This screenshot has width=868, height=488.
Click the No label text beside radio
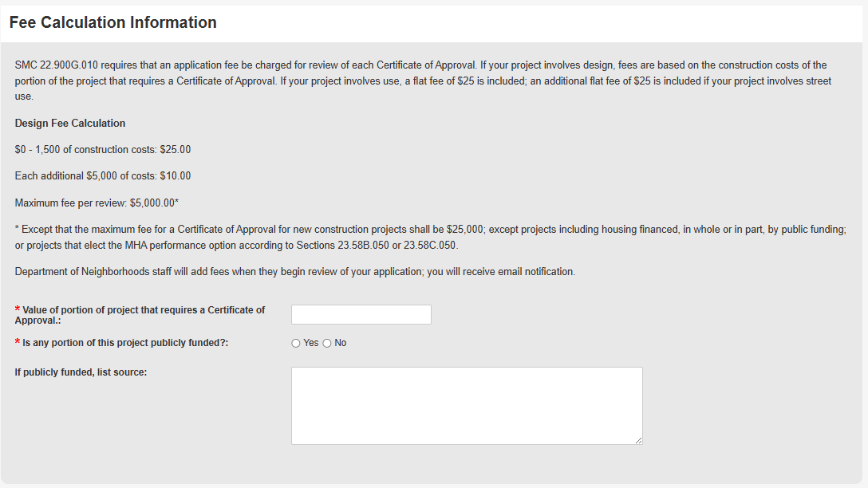pyautogui.click(x=341, y=343)
